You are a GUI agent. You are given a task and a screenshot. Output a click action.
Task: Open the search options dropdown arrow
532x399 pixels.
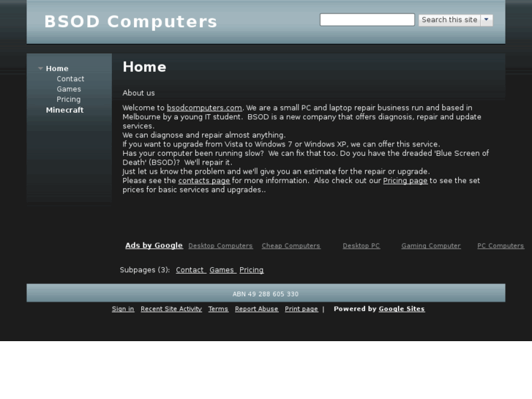(x=487, y=20)
